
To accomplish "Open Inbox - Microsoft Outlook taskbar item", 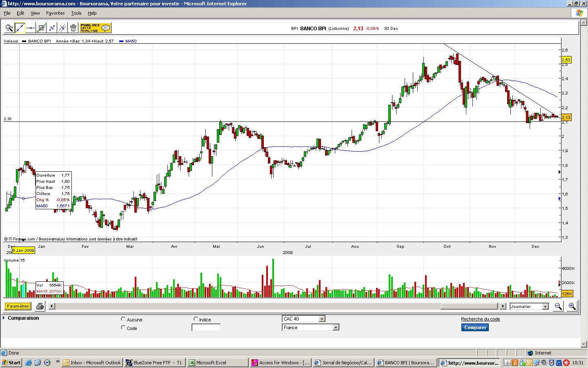I will pos(93,363).
